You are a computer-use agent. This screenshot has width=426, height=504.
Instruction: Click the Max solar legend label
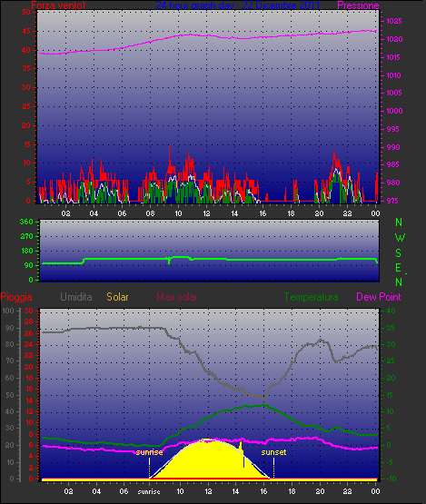(177, 297)
